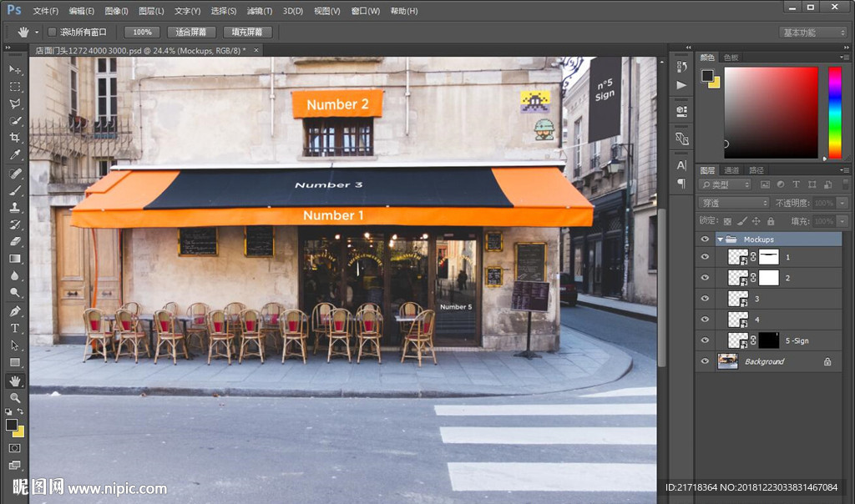Screen dimensions: 855x504
Task: Switch to the 路径 tab
Action: 756,170
